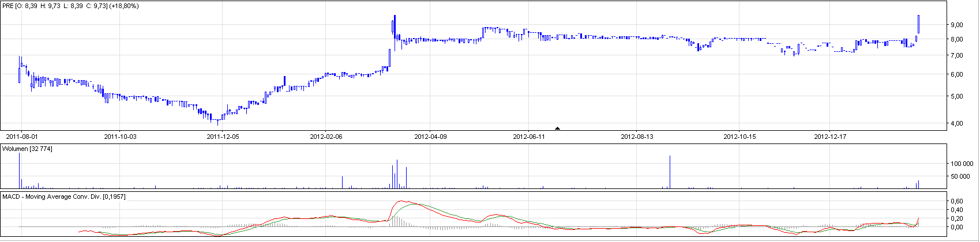The image size is (980, 242).
Task: Click the PRE OHLC header text
Action: (70, 5)
